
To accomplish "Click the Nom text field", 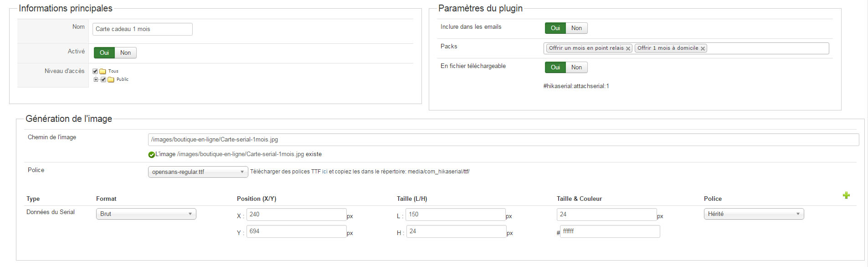I will pos(142,29).
